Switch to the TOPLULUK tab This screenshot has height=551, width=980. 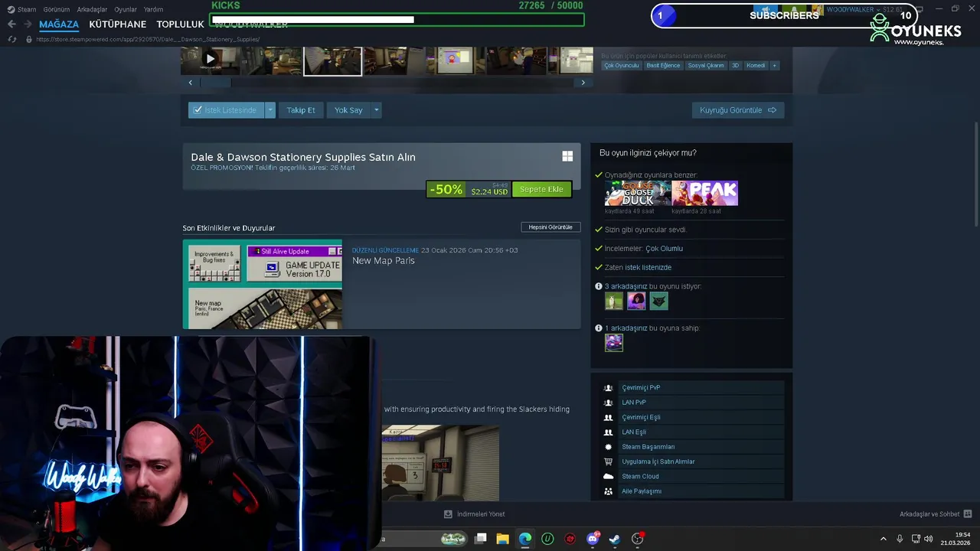pyautogui.click(x=180, y=24)
